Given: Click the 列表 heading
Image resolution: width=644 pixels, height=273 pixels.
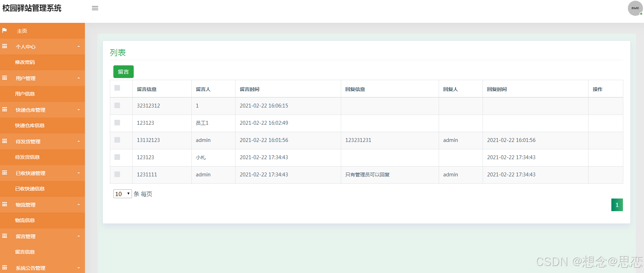Looking at the screenshot, I should click(x=118, y=53).
